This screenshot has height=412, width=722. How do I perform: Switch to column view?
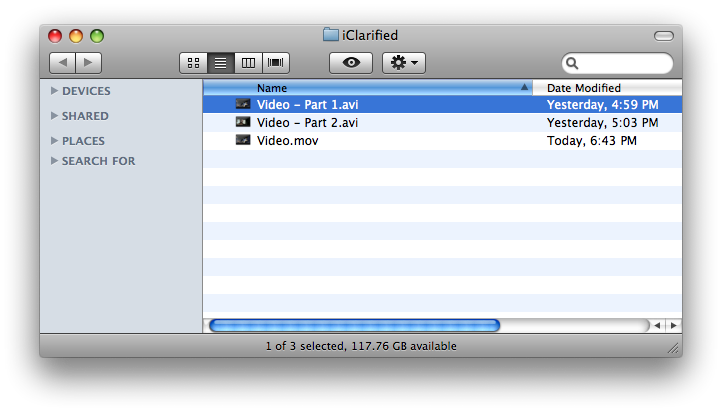click(248, 63)
